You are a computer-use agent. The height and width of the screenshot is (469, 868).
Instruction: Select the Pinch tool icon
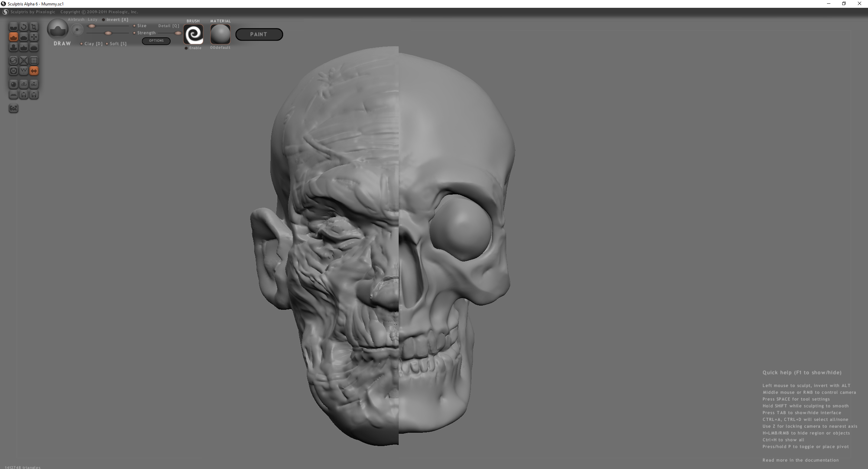[x=24, y=47]
